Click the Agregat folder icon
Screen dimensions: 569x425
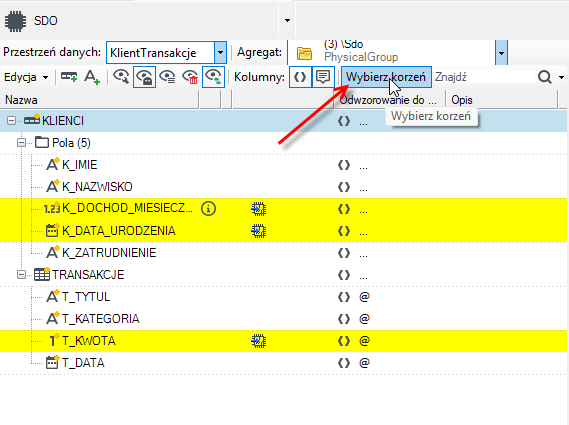[304, 53]
